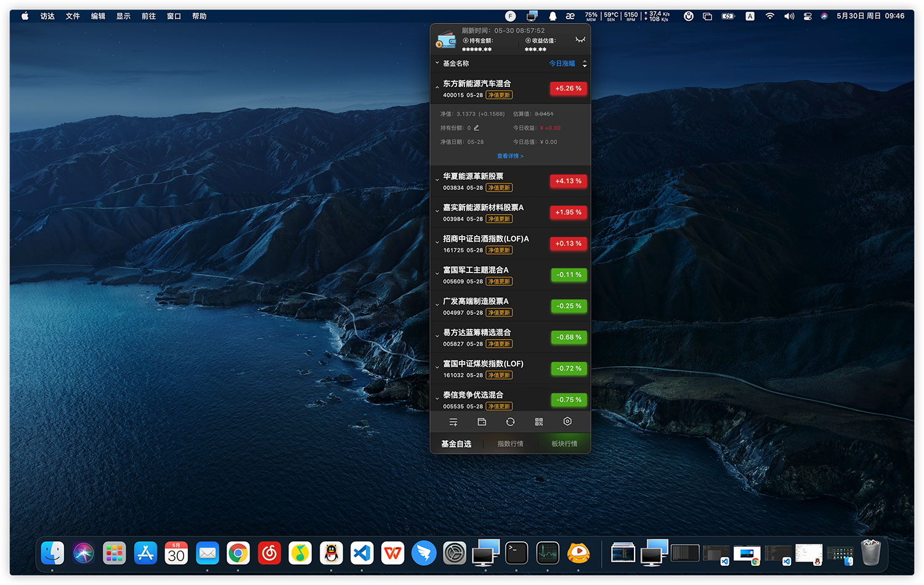Open the QR code icon in toolbar
Image resolution: width=924 pixels, height=585 pixels.
tap(538, 422)
